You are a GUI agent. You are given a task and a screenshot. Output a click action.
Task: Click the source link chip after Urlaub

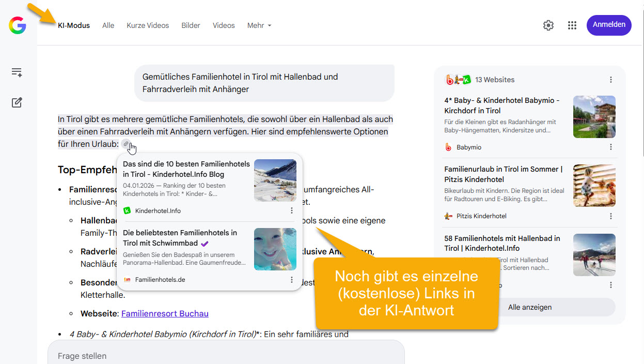coord(126,144)
